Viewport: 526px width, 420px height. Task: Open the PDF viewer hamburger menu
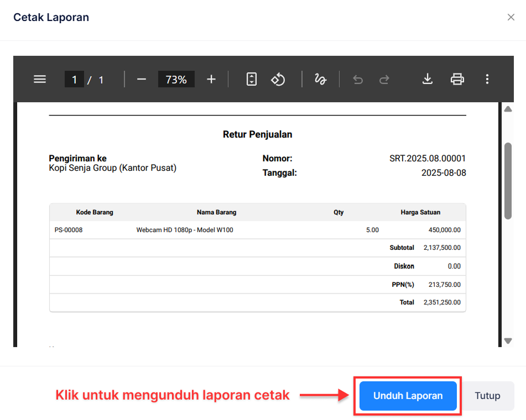pos(39,79)
